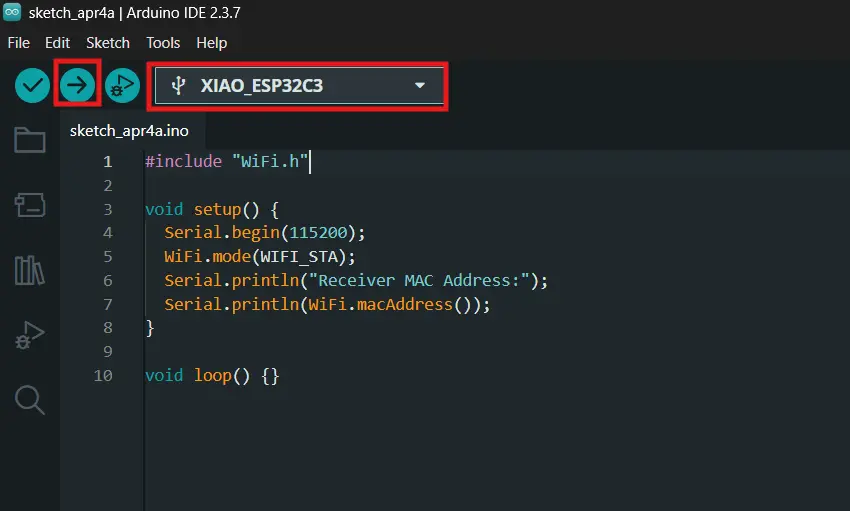Click the USB icon in the board selector

178,86
